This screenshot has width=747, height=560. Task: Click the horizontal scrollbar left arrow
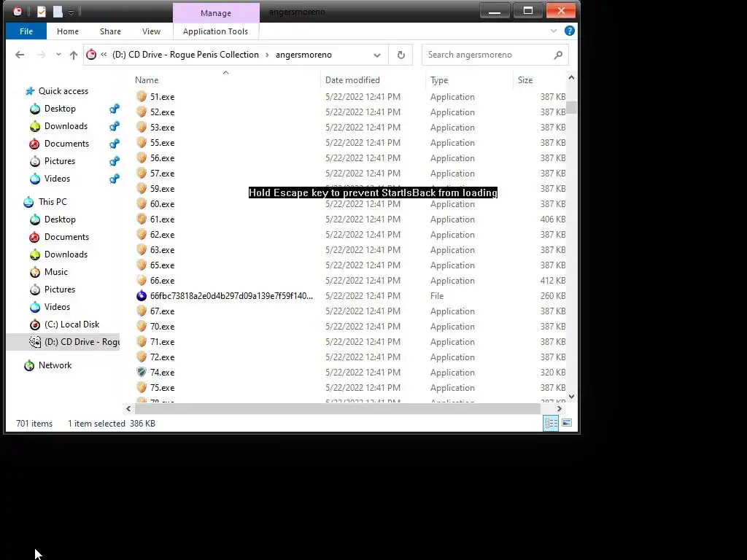click(x=128, y=408)
